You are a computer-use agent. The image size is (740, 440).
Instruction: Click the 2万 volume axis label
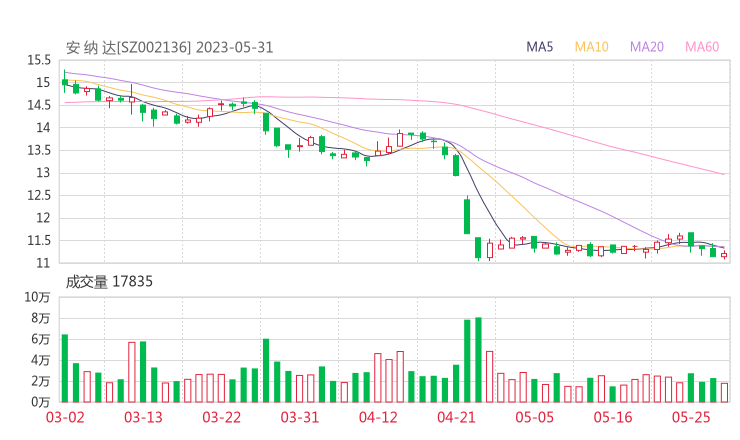tap(41, 381)
